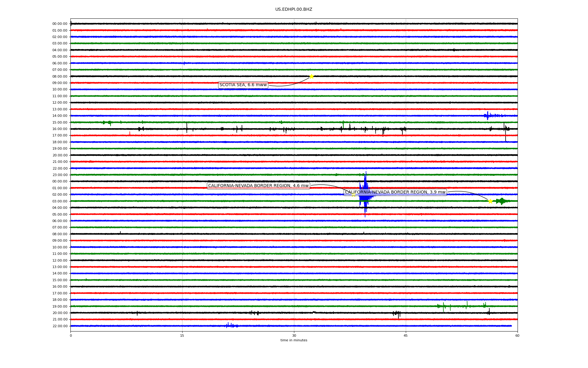Click the 05:00:00 label just below the first 04:00:00 label
This screenshot has width=588, height=368.
[60, 56]
